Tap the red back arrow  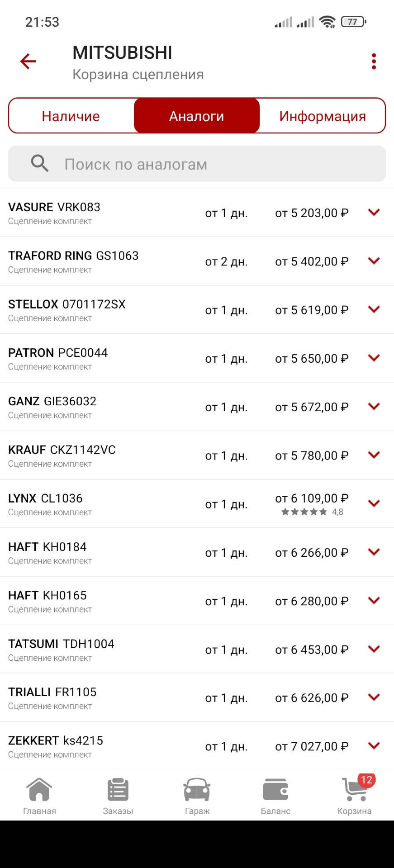pyautogui.click(x=28, y=62)
